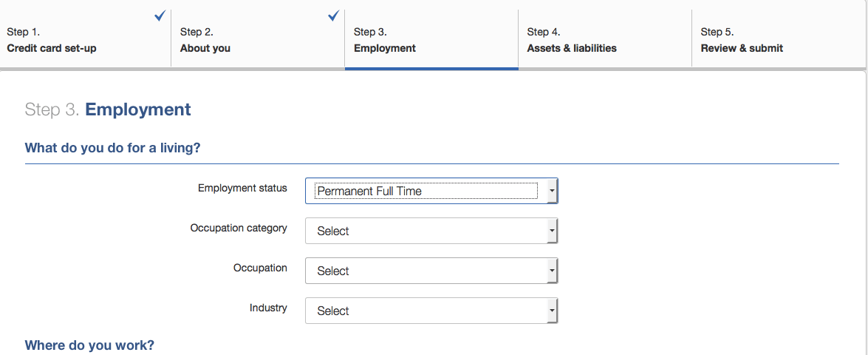Go to Step 2 About you tab

click(258, 38)
